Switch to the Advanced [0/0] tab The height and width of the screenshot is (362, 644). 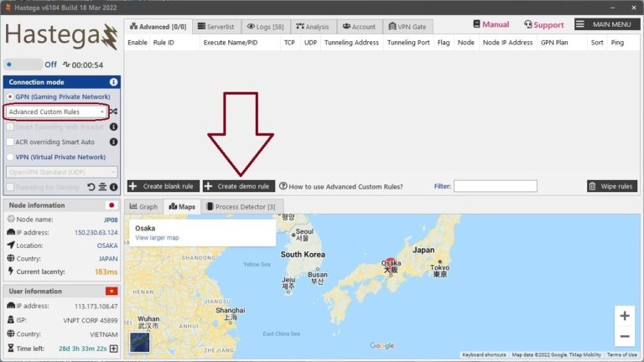tap(158, 27)
